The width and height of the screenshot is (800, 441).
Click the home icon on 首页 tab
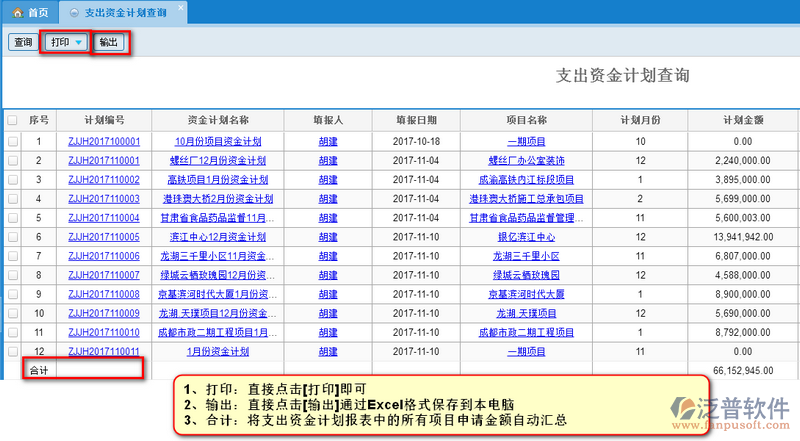click(17, 13)
